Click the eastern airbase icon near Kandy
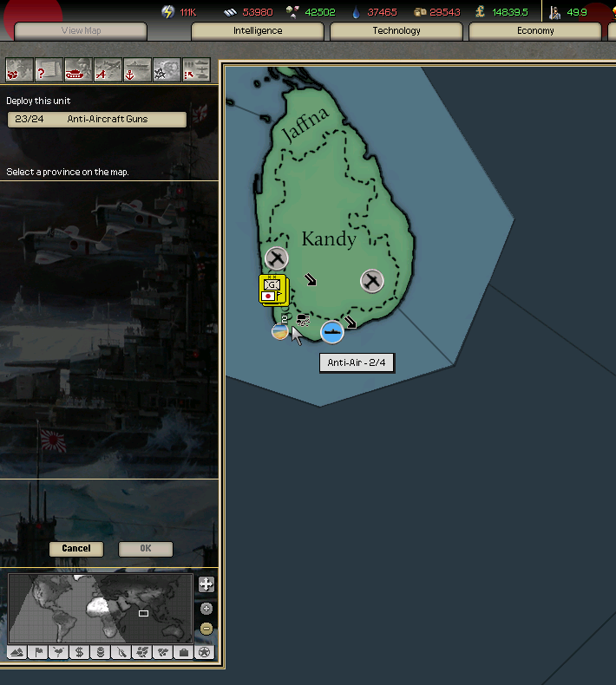This screenshot has height=685, width=616. point(372,280)
